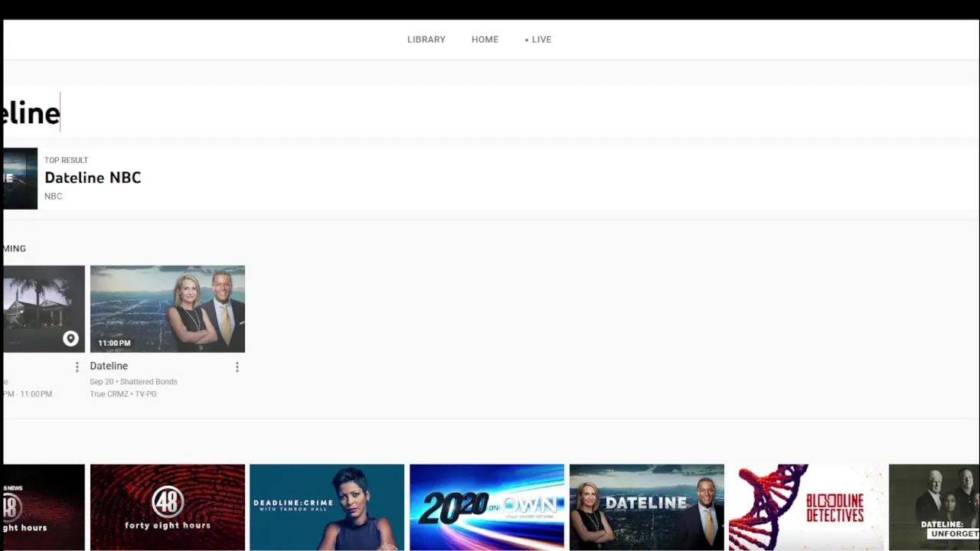Open Deadline: Crime with Tamron Hall card
Viewport: 980px width, 551px height.
click(x=327, y=507)
